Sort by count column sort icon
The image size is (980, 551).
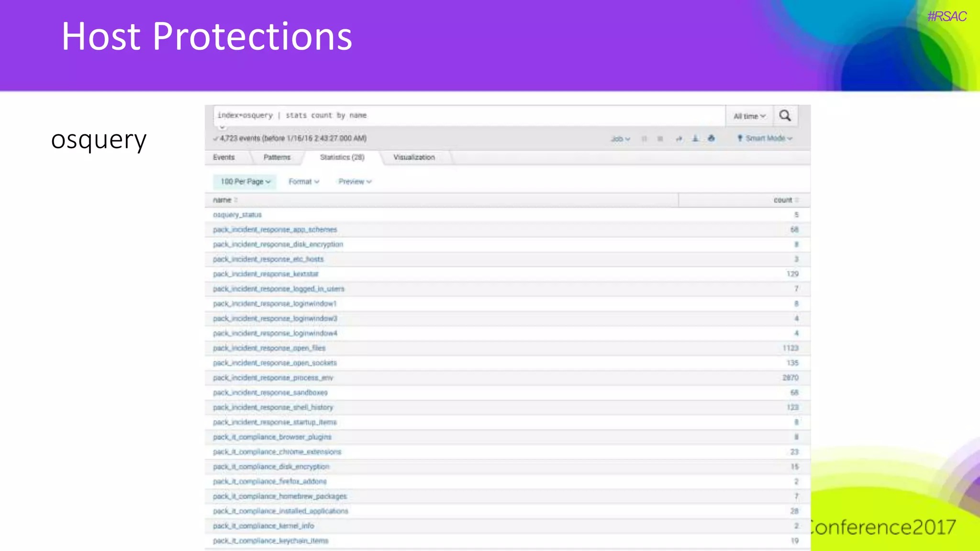click(797, 200)
